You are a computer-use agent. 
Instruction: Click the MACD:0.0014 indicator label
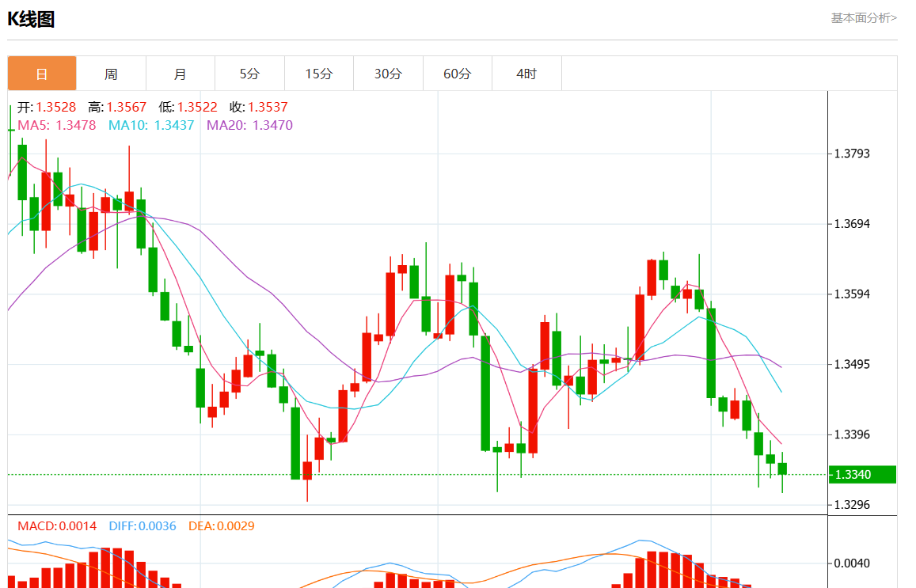coord(57,526)
